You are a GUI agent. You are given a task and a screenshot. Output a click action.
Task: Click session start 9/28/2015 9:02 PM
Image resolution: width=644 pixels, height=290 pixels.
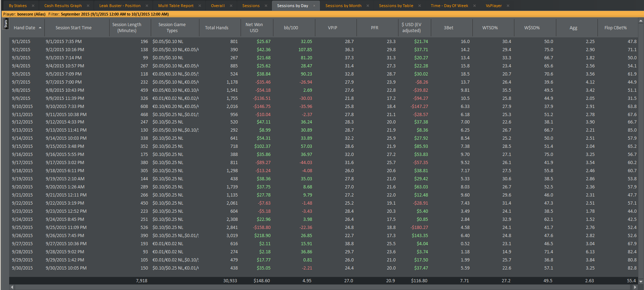point(65,252)
